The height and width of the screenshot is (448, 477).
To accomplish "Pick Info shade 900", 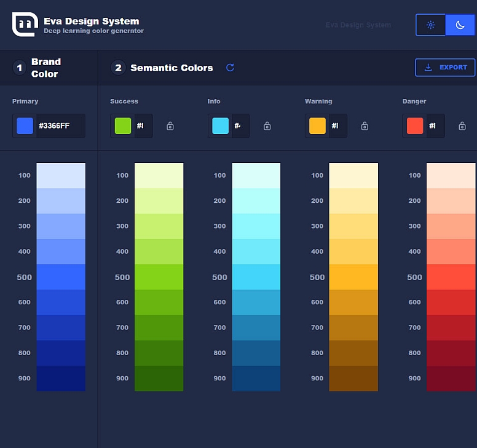I will coord(256,379).
